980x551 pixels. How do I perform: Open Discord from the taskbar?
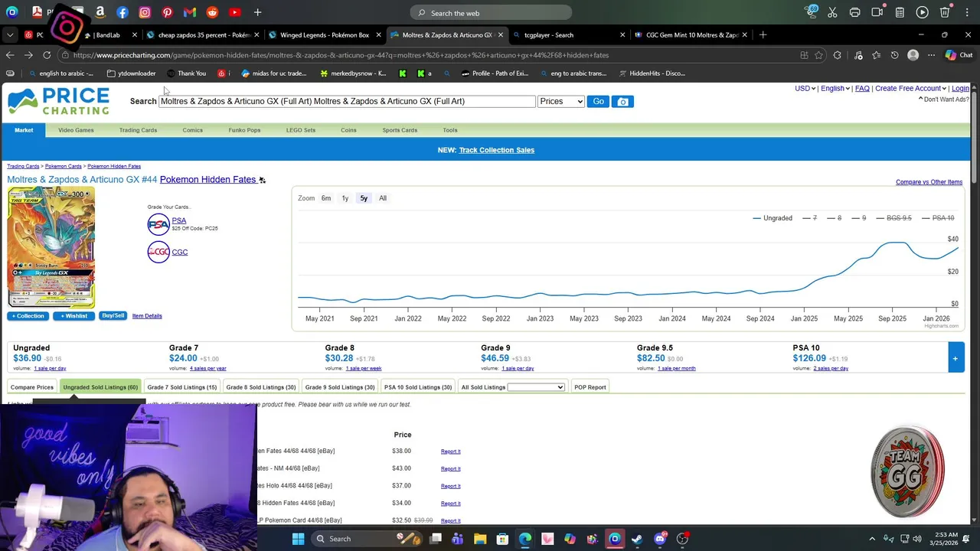click(x=660, y=539)
